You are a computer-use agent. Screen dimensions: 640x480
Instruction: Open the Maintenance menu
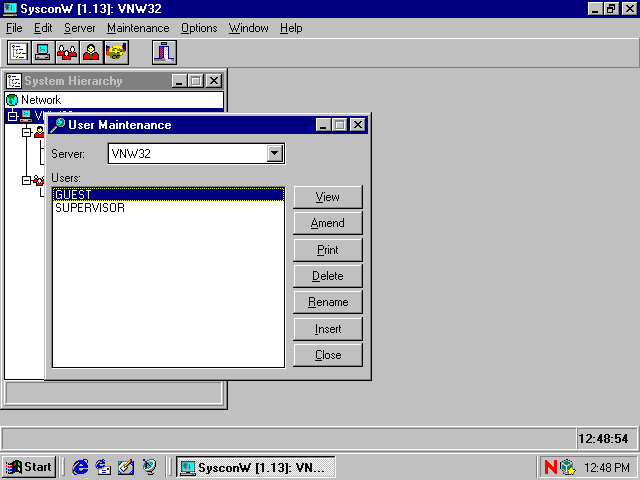(138, 28)
